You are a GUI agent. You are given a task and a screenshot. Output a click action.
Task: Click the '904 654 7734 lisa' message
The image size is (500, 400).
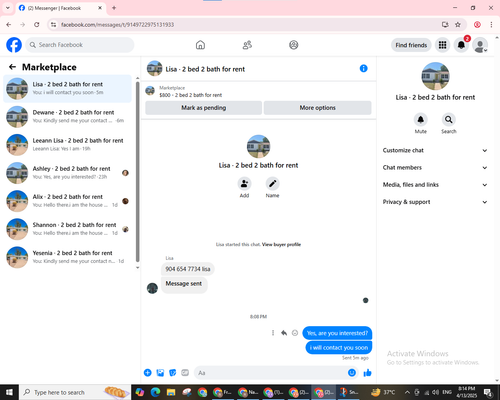188,269
